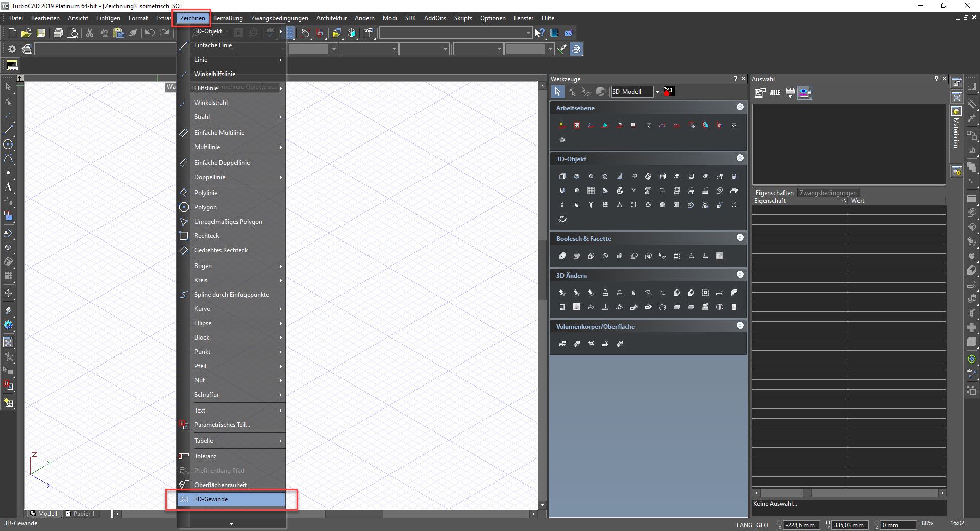Image resolution: width=980 pixels, height=531 pixels.
Task: Select the text tool A in left toolbar
Action: point(8,187)
